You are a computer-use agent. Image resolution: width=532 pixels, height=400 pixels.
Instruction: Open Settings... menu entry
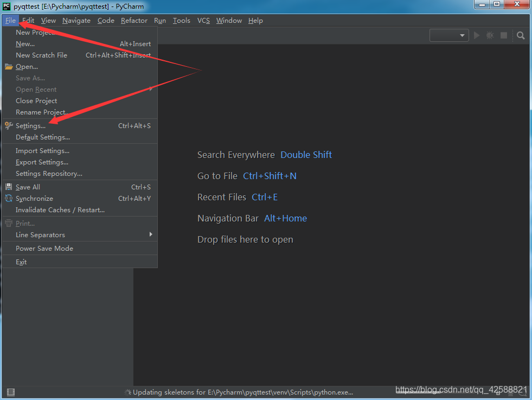pos(80,125)
